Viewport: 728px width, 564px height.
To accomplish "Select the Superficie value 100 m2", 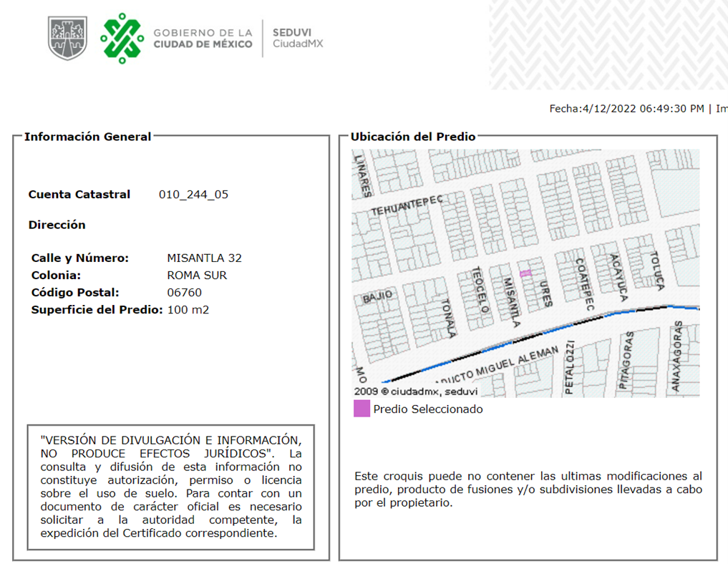I will 188,310.
